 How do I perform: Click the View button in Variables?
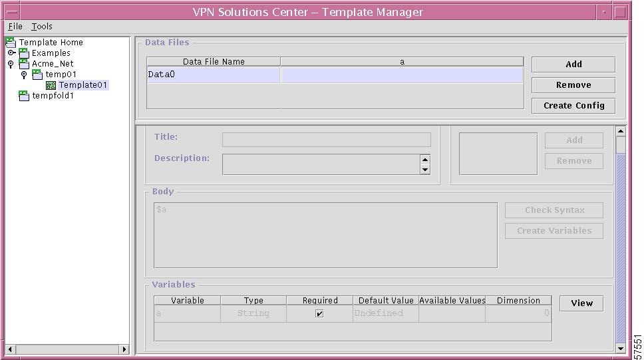(581, 303)
